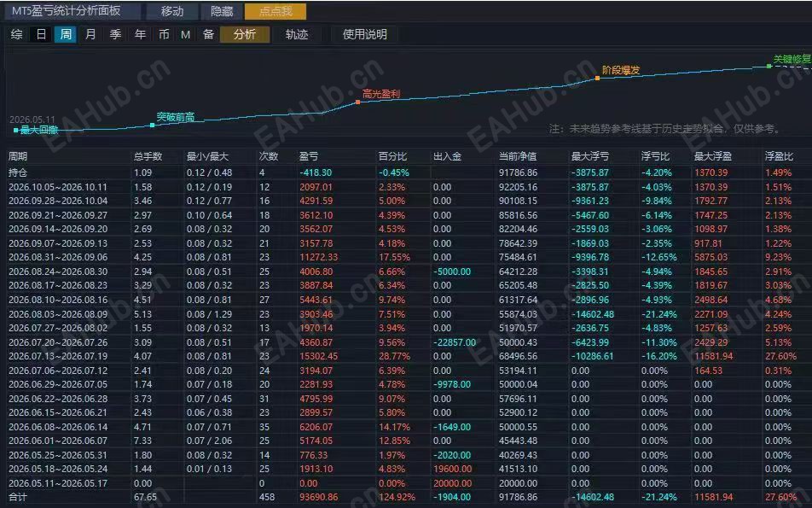812x508 pixels.
Task: Click the 总手数 column header
Action: 148,156
